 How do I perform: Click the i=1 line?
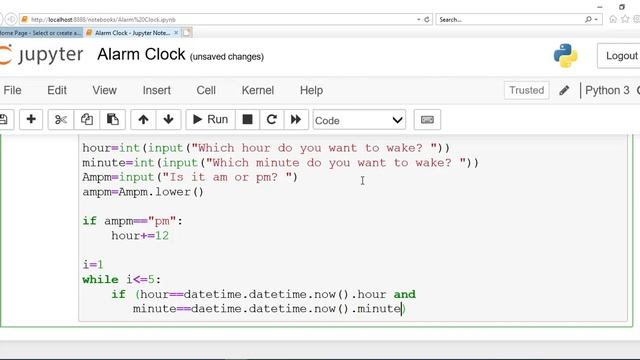(x=93, y=264)
